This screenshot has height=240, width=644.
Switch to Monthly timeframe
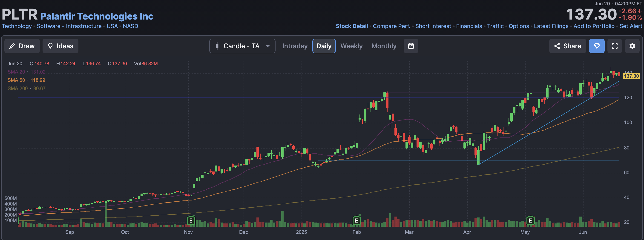coord(384,46)
